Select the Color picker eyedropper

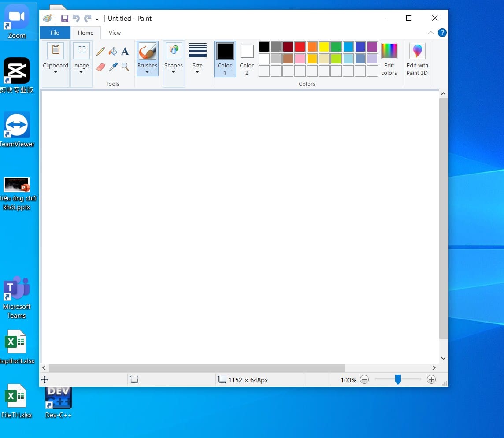point(113,67)
